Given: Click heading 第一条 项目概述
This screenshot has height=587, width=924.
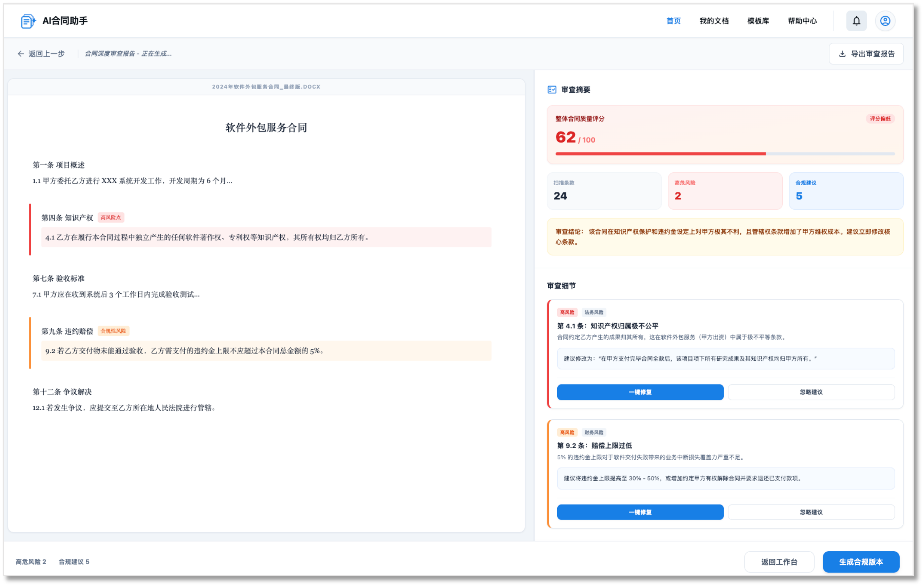Looking at the screenshot, I should [58, 165].
